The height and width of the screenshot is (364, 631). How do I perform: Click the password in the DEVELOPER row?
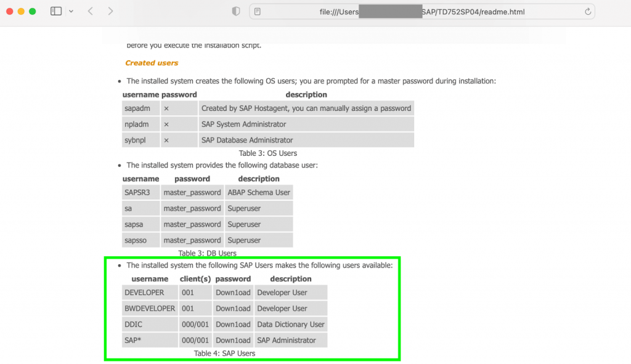[233, 293]
